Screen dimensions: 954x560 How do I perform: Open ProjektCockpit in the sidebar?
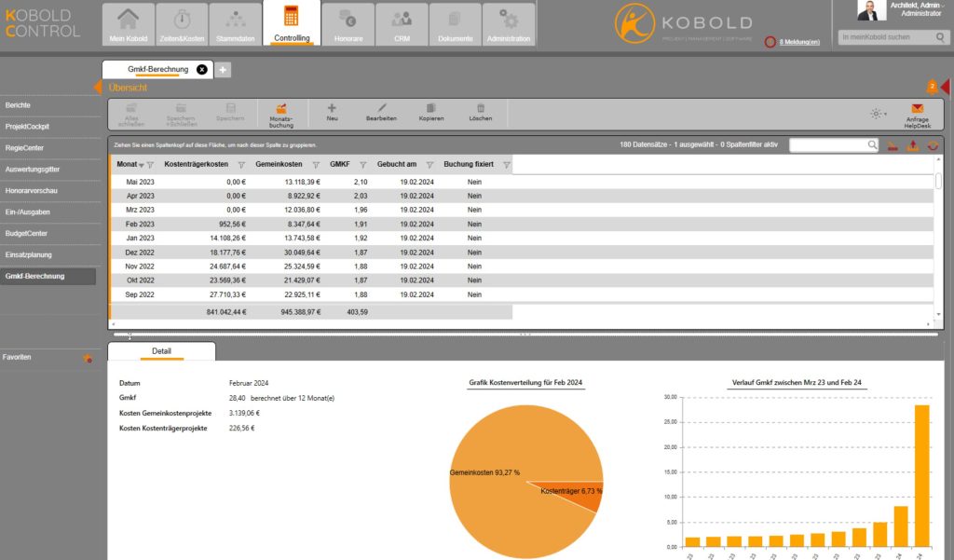(27, 127)
